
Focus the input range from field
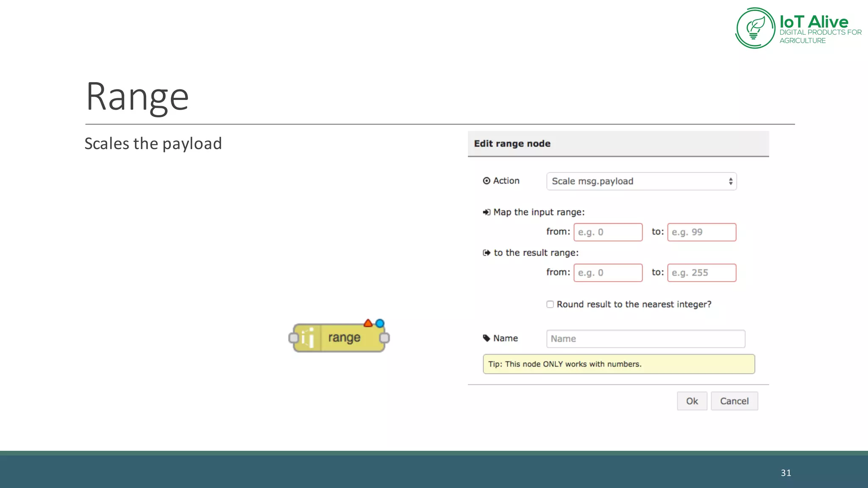tap(608, 232)
